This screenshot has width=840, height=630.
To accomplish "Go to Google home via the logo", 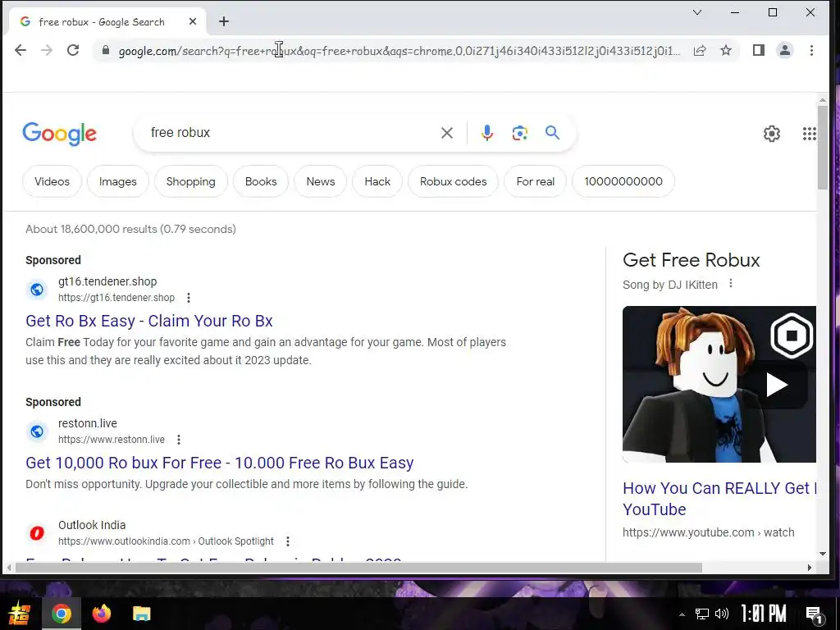I will point(59,134).
